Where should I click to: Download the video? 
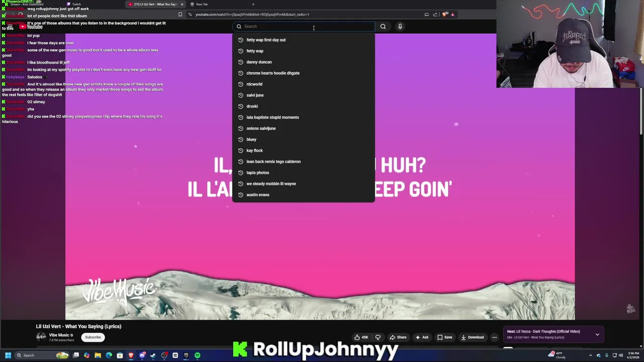coord(472,337)
